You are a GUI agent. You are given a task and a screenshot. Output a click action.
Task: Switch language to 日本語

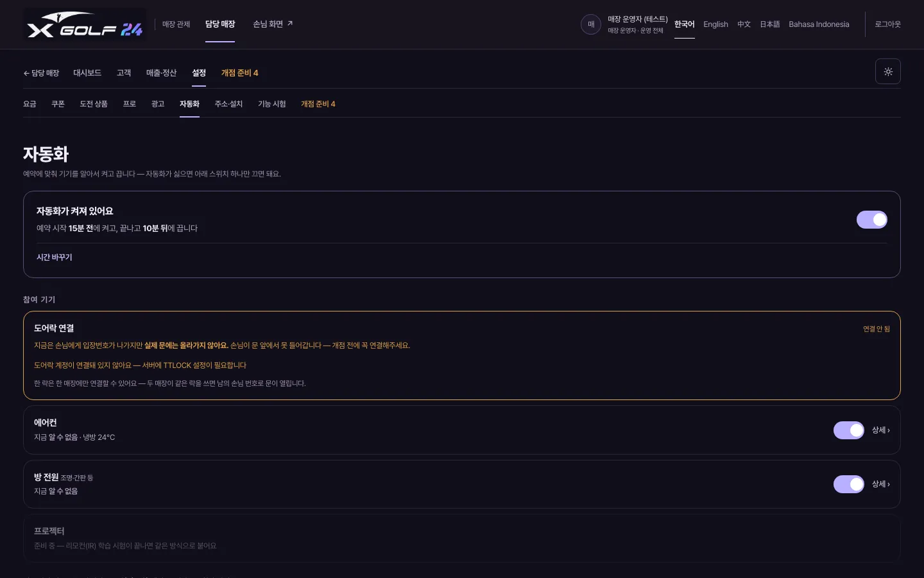[770, 24]
